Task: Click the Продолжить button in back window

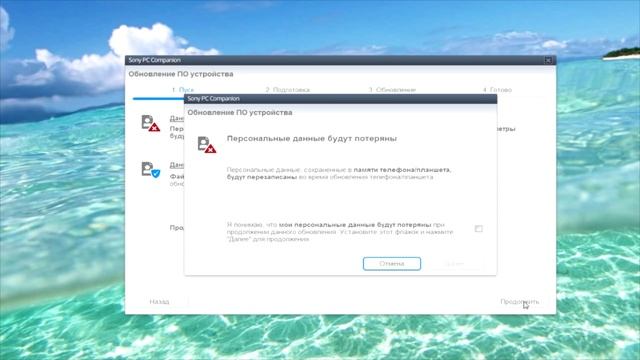Action: pos(520,302)
